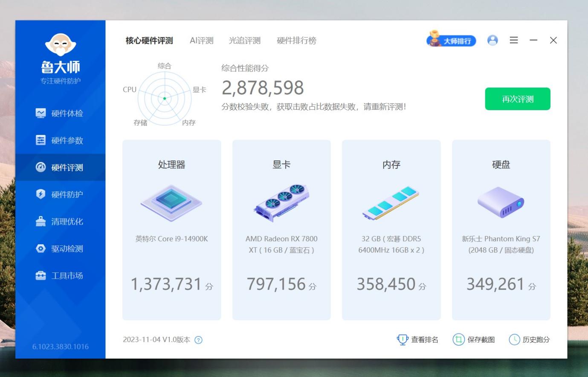The height and width of the screenshot is (377, 588).
Task: Open the 大师排行 badge
Action: tap(451, 39)
